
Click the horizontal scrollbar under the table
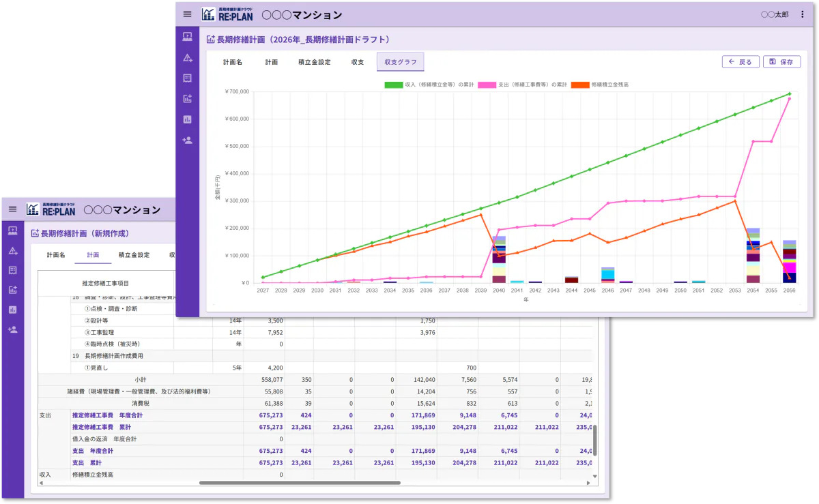tap(299, 483)
